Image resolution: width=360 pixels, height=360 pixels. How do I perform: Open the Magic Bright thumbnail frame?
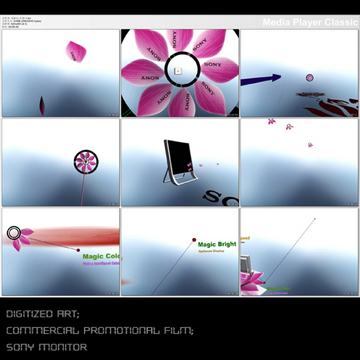[180, 252]
